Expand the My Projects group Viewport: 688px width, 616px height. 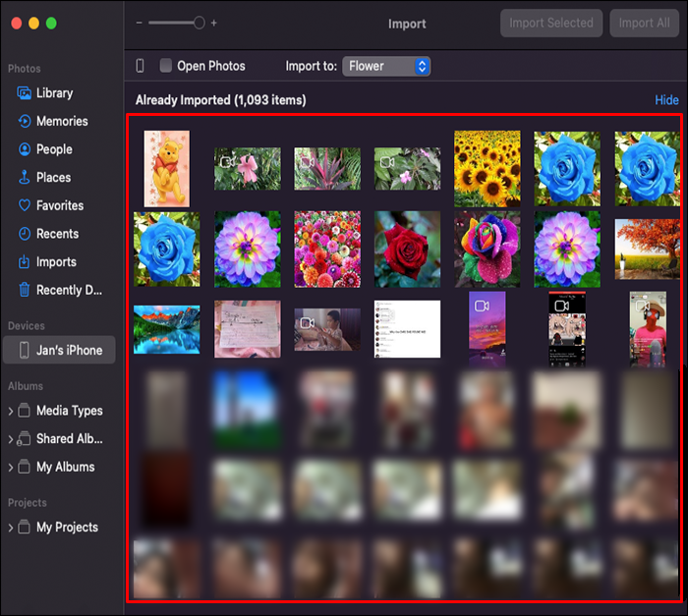(11, 528)
